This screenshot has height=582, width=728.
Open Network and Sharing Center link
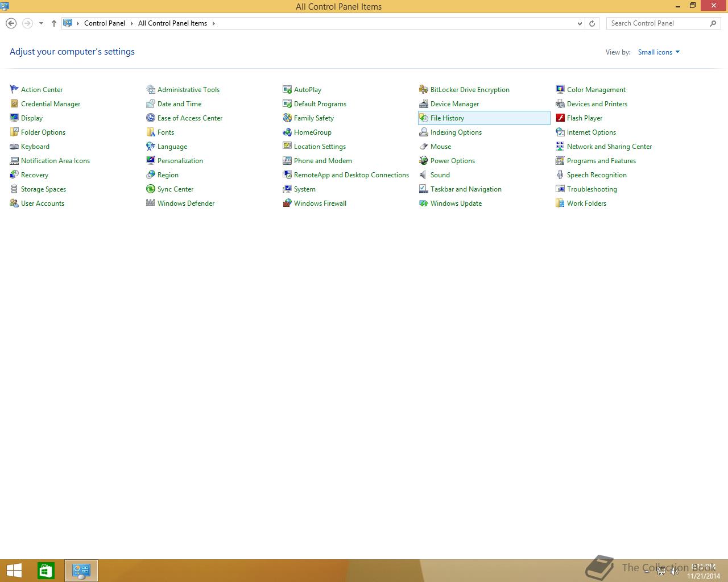(x=609, y=147)
